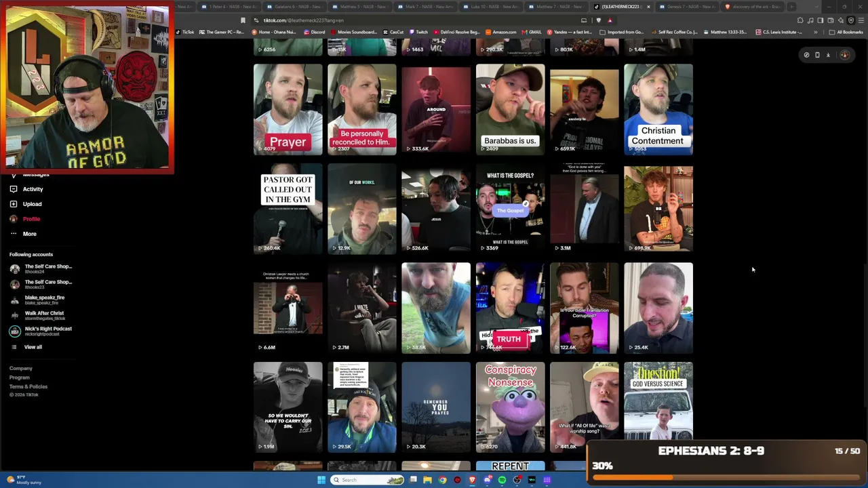Switch to the Luke 10 - NASB tab
Viewport: 868px width, 488px height.
click(490, 7)
